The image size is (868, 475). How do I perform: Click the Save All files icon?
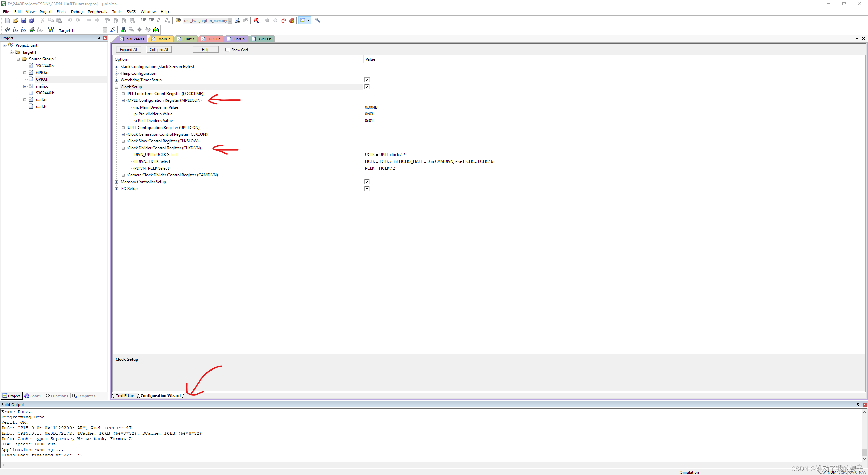(32, 20)
